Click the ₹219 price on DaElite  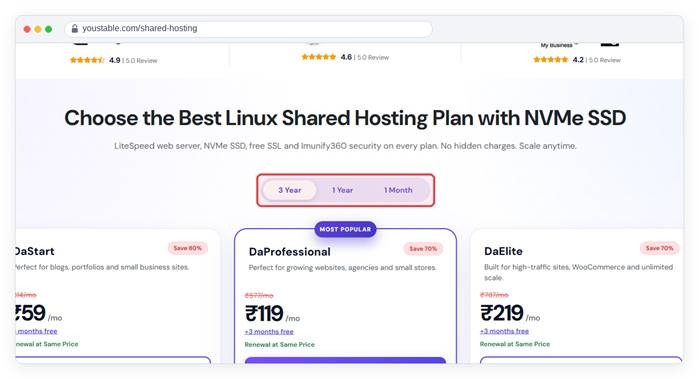[x=502, y=313]
